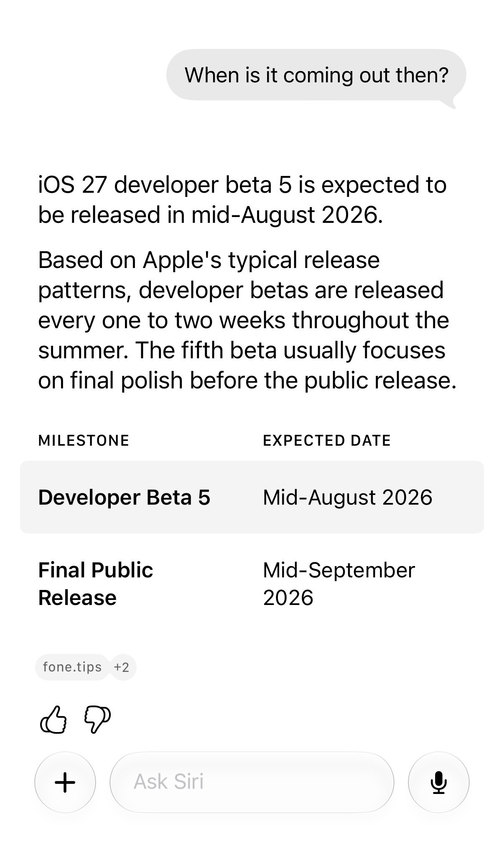Tap the line 'patterns, developer betas are released'
Screen dimensions: 504x855
[x=241, y=290]
